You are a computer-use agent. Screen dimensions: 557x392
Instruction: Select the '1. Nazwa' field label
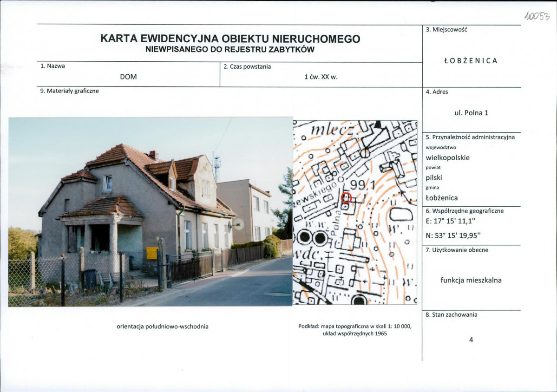52,65
